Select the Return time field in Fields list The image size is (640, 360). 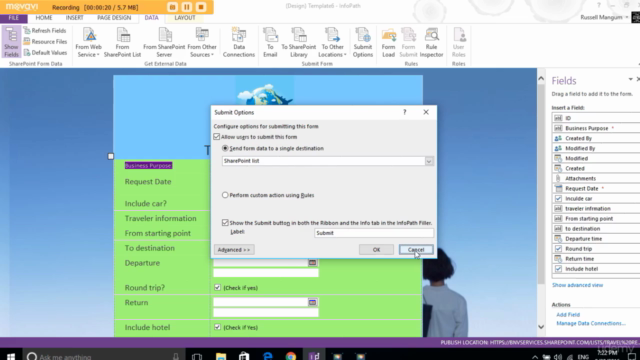pos(596,259)
